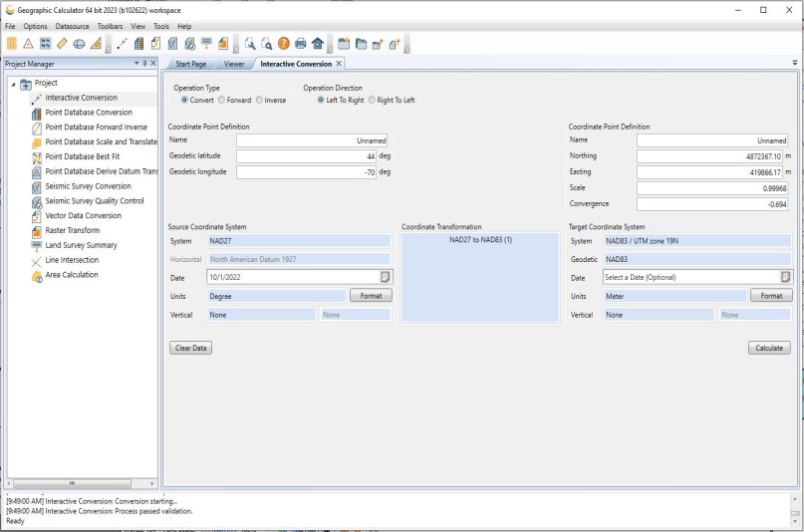The width and height of the screenshot is (804, 532).
Task: Select the Forward operation type
Action: tap(221, 100)
